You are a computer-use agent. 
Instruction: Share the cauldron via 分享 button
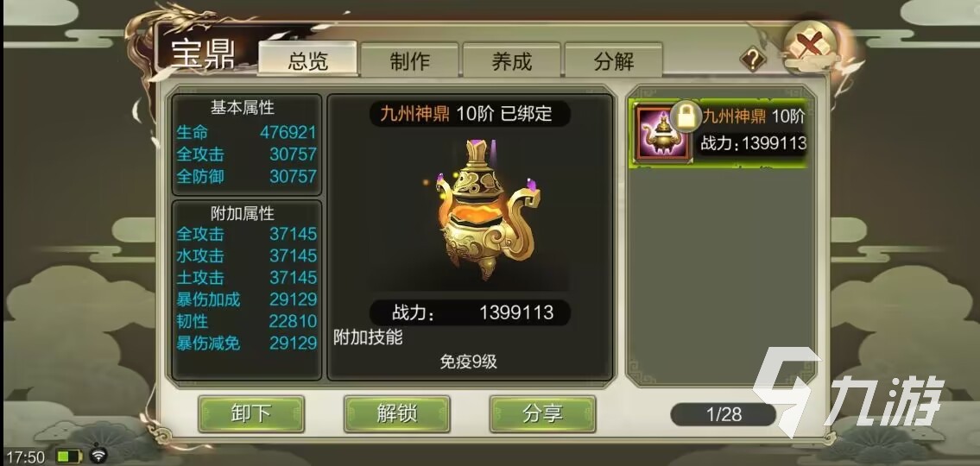coord(542,413)
